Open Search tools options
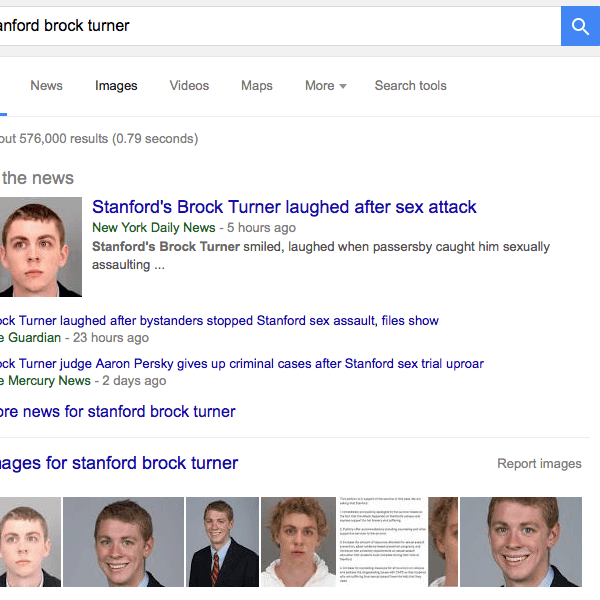 point(411,85)
